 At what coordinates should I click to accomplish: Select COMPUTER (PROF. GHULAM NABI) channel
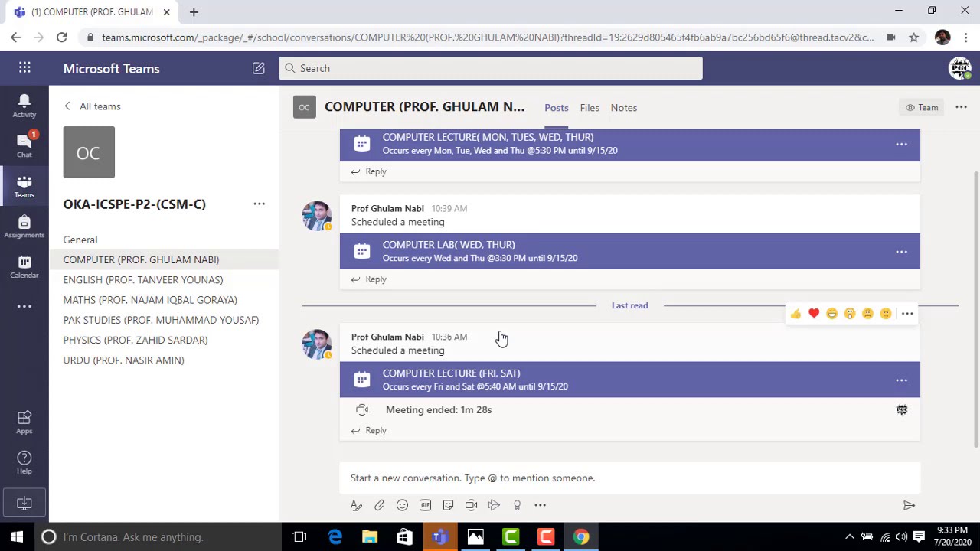[164, 259]
